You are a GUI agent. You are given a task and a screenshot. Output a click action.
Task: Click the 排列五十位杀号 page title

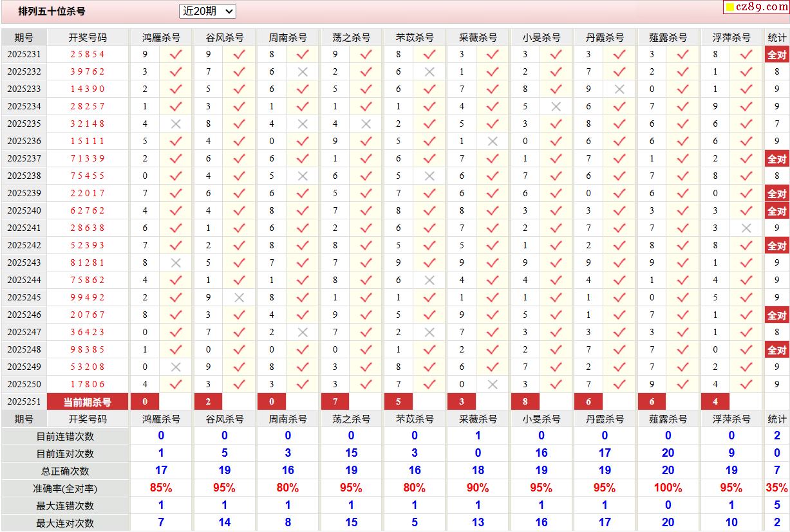(52, 12)
